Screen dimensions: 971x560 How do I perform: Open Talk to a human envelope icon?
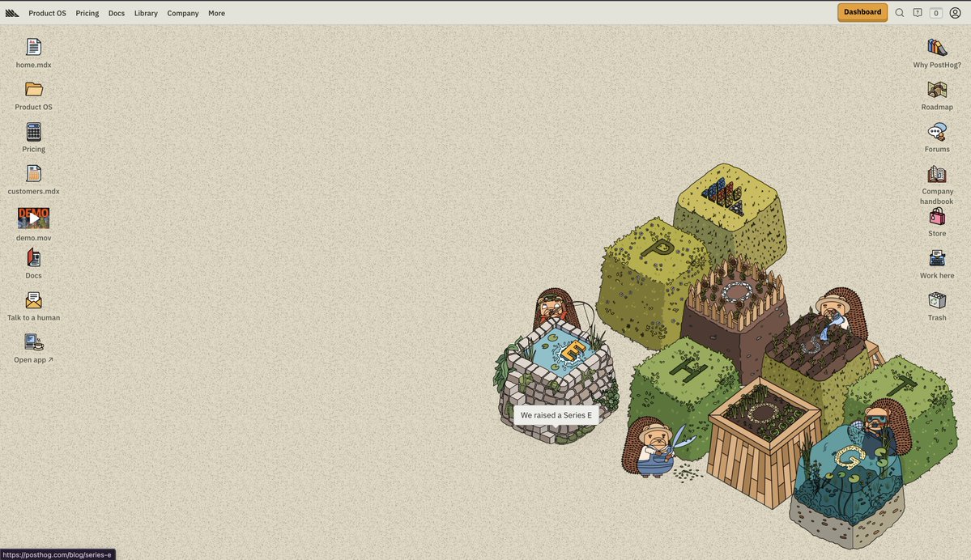click(x=33, y=300)
